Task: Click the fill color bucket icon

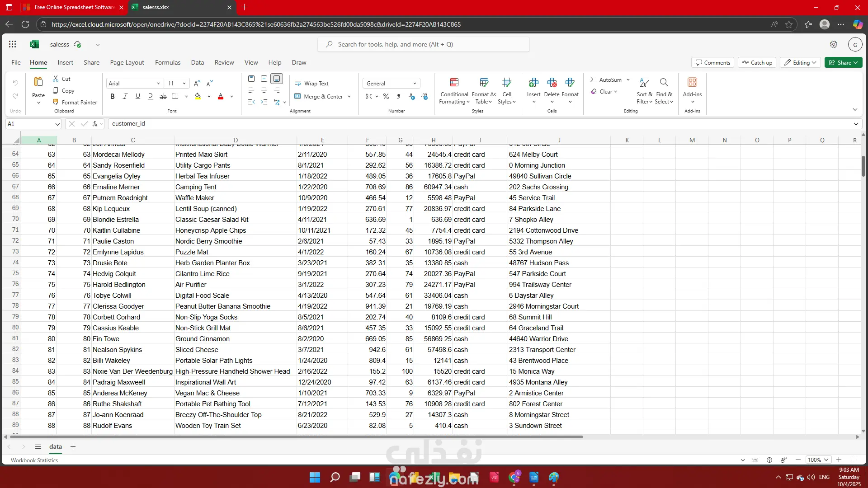Action: (198, 96)
